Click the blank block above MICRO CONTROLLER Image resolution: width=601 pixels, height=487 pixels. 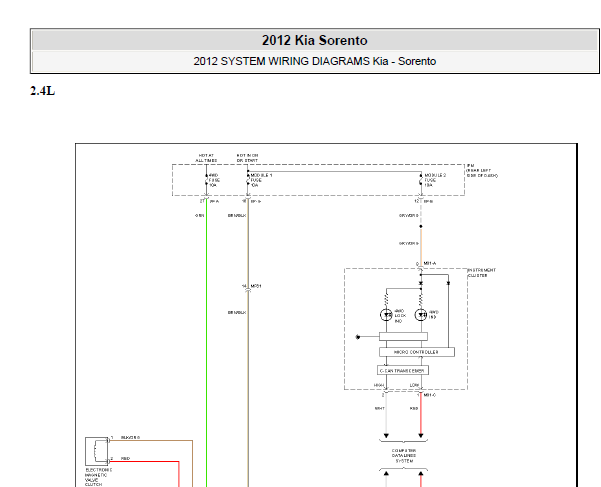[403, 336]
